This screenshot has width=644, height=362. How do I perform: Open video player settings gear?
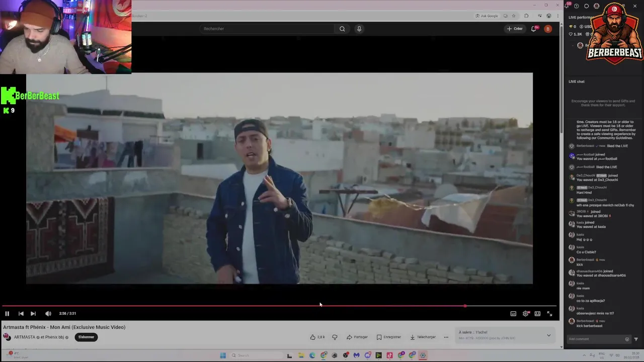[x=526, y=314]
